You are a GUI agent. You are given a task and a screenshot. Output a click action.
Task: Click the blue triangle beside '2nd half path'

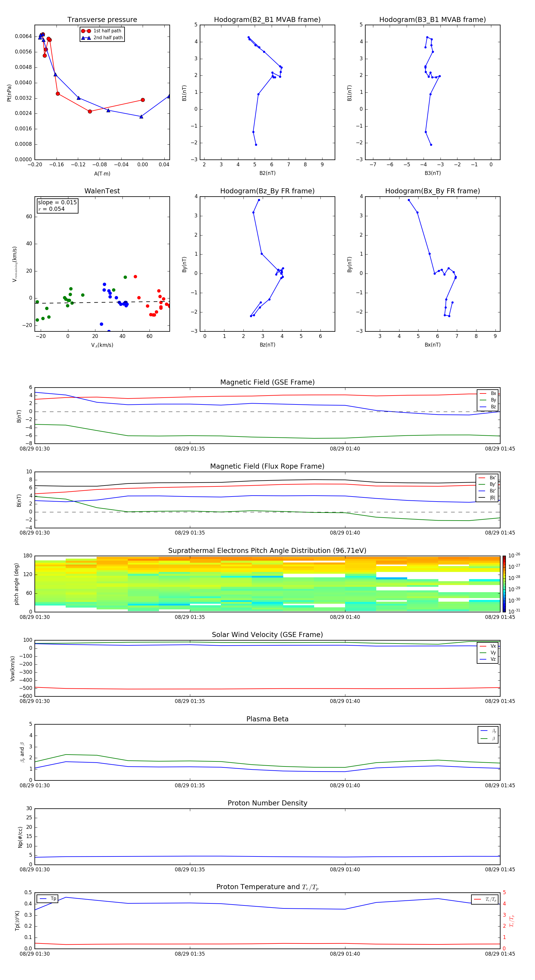point(86,38)
